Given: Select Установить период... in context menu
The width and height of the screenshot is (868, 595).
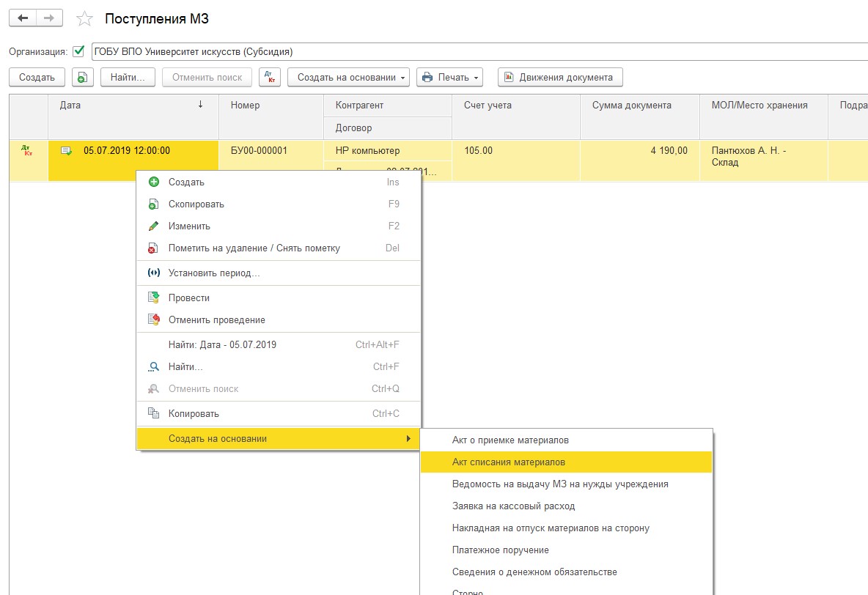Looking at the screenshot, I should pos(213,273).
